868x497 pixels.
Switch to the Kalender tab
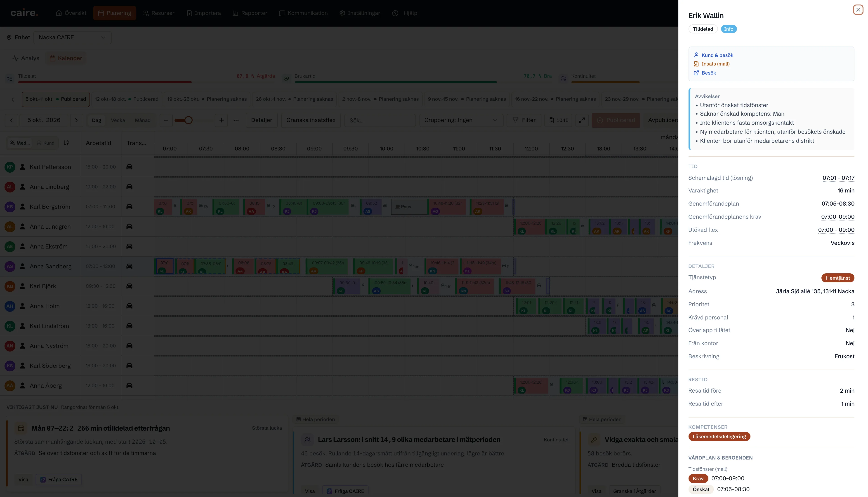66,58
